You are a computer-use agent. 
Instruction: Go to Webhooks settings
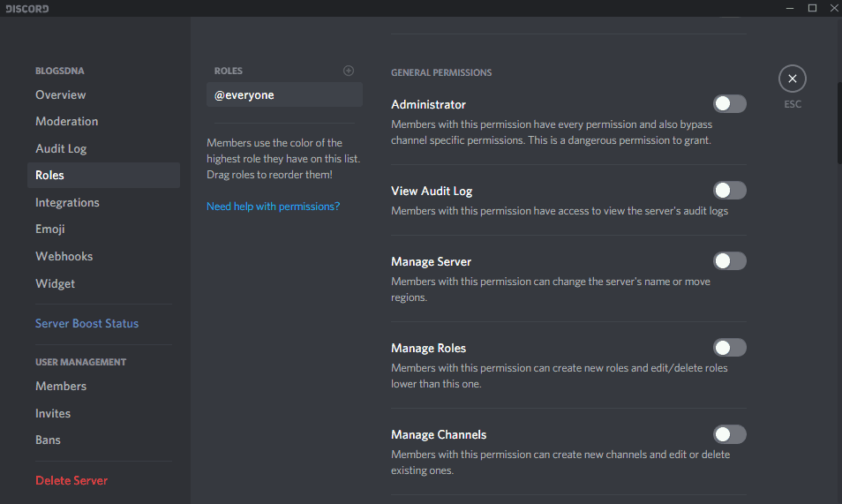tap(103, 256)
